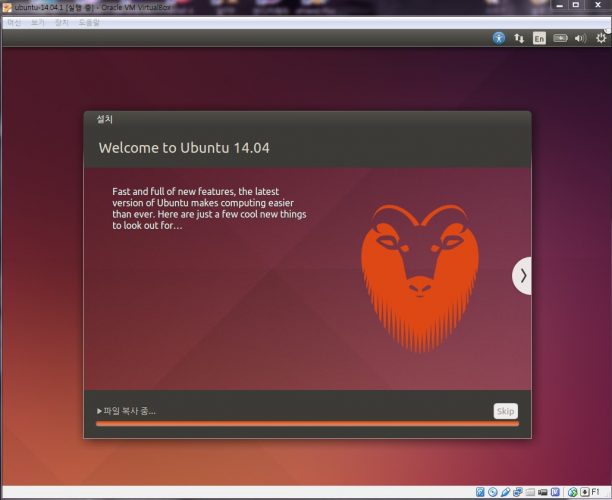This screenshot has height=500, width=612.
Task: Open the 도움말 menu
Action: (90, 21)
